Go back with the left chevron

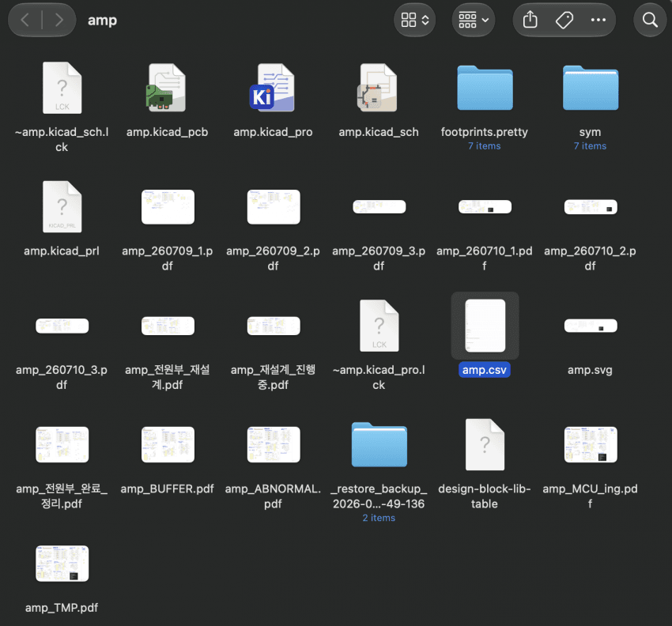25,20
